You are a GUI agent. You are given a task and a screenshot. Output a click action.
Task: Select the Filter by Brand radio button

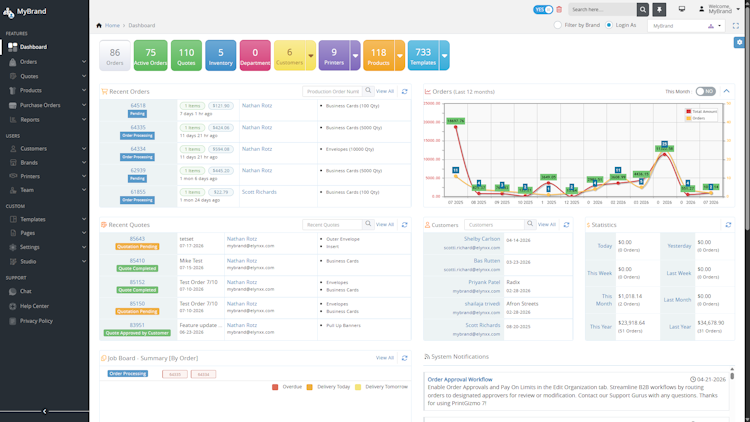pyautogui.click(x=557, y=25)
